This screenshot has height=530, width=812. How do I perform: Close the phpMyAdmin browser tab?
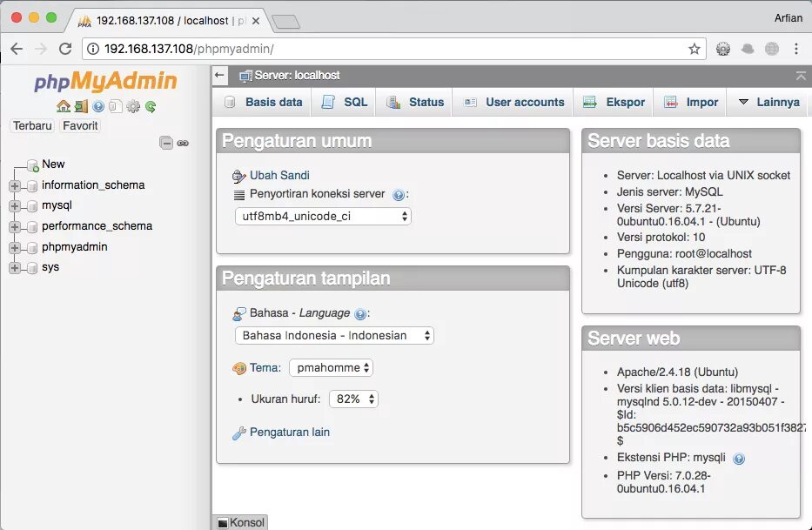(x=255, y=21)
